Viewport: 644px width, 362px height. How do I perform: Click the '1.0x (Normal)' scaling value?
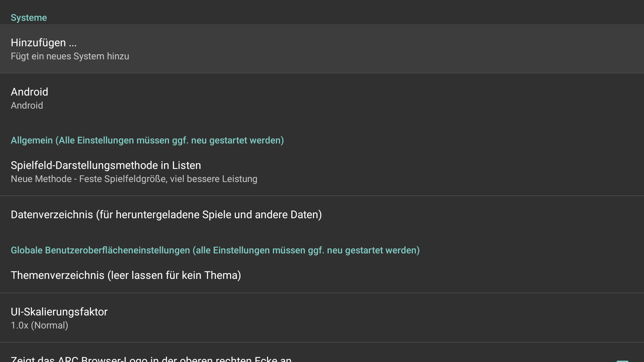[40, 325]
